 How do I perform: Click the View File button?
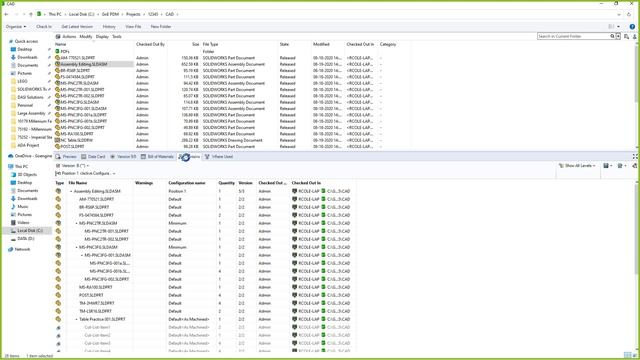coord(133,27)
